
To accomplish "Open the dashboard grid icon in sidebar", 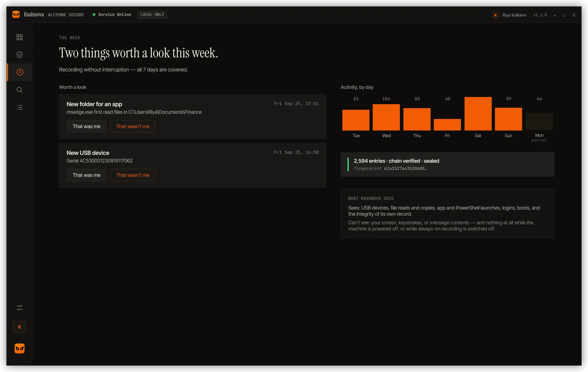I will tap(19, 37).
